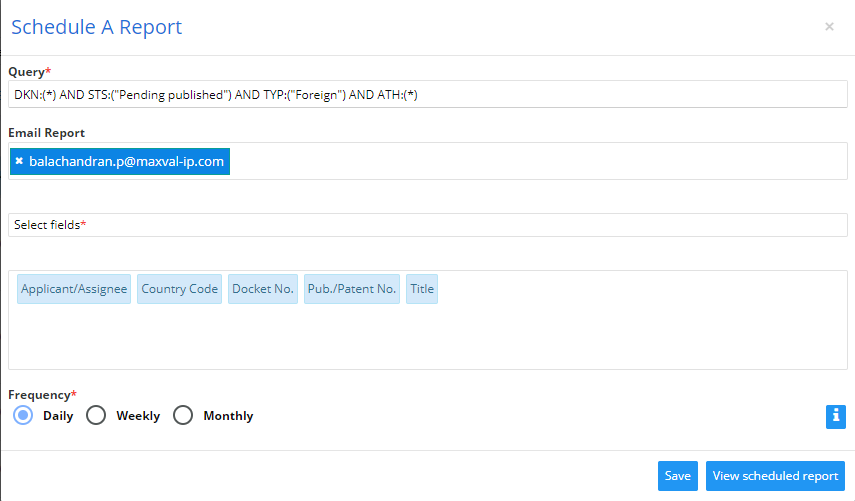The image size is (855, 501).
Task: Click the Email Report label
Action: (46, 132)
